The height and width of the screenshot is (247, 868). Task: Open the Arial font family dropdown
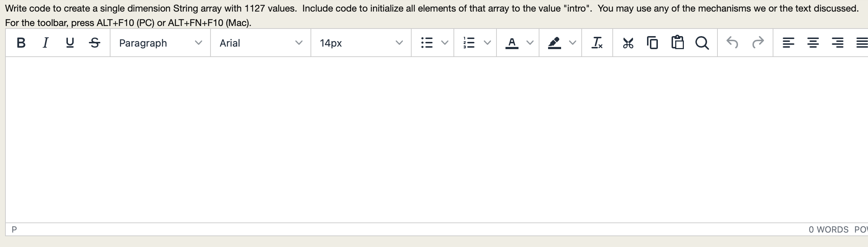pyautogui.click(x=261, y=43)
